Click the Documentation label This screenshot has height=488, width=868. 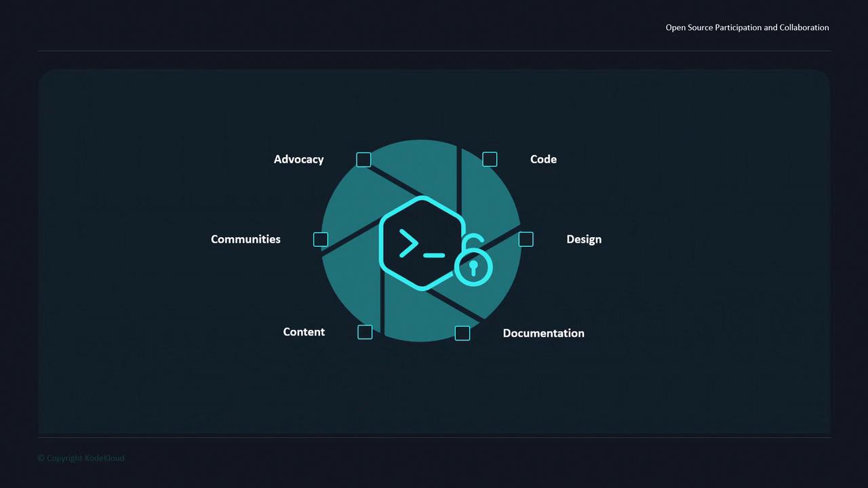click(543, 333)
